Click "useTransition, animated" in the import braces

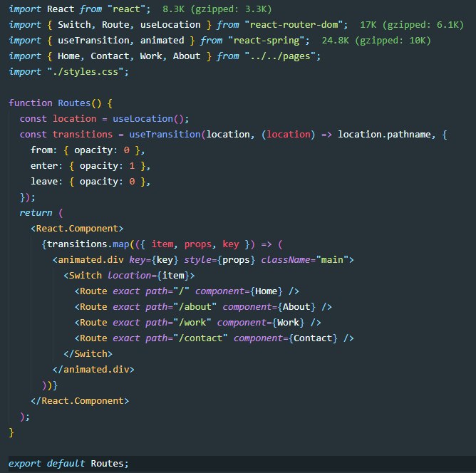point(121,41)
